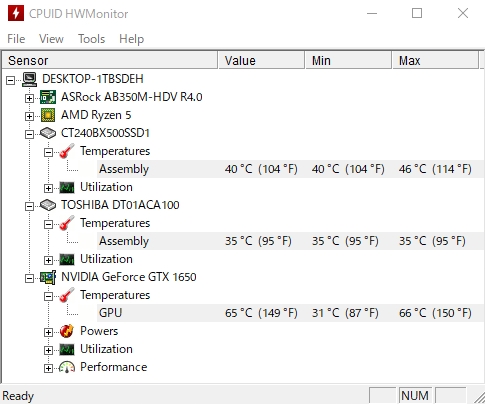The image size is (485, 404).
Task: Click the ASRock motherboard icon
Action: click(48, 97)
